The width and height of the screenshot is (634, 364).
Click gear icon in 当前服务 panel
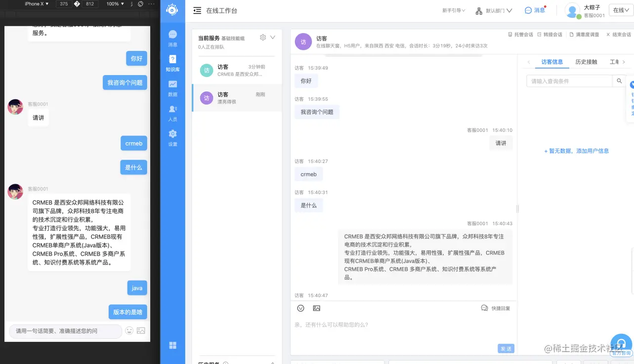(263, 38)
